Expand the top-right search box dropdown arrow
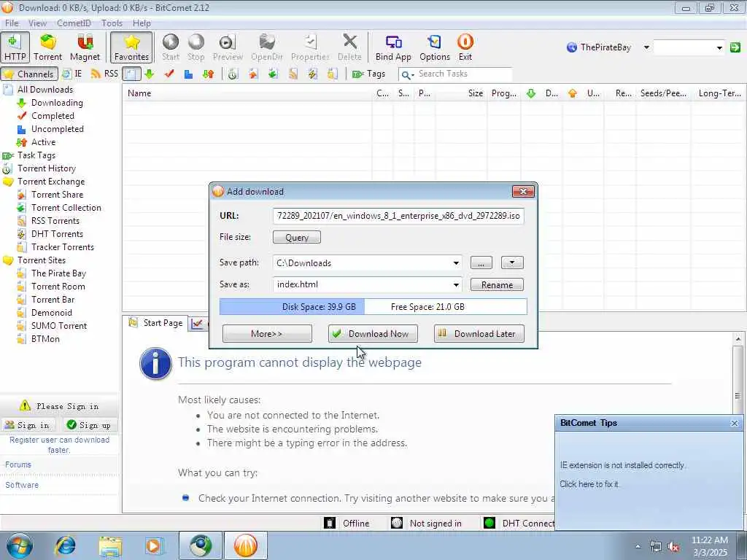 click(719, 47)
